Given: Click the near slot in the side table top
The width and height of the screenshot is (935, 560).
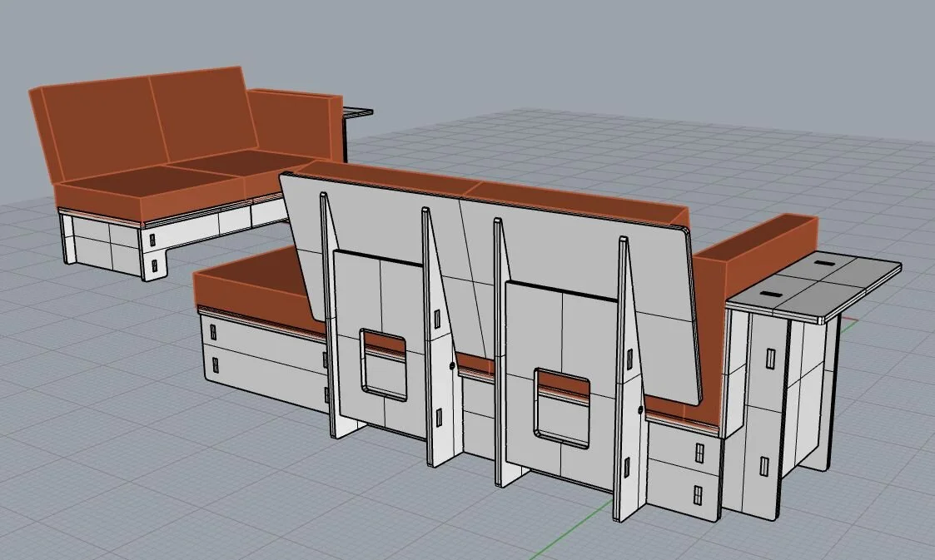Looking at the screenshot, I should pos(770,294).
